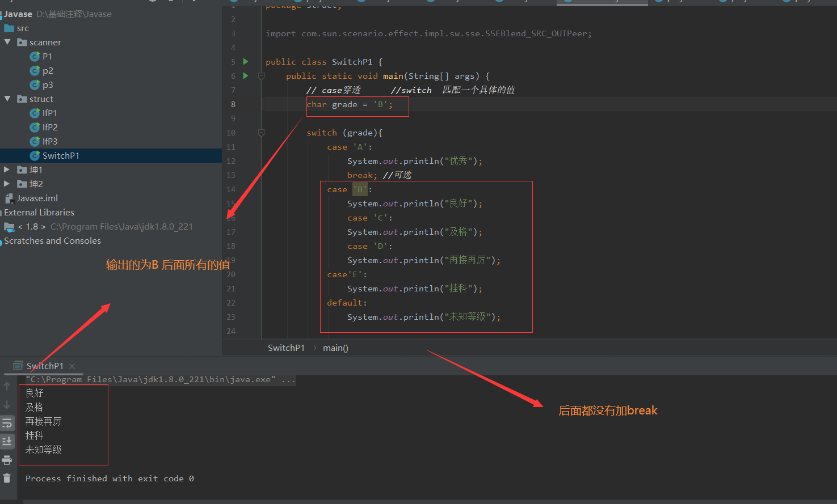The height and width of the screenshot is (504, 837).
Task: Select the SwitchP1 tab in Run panel
Action: tap(45, 366)
